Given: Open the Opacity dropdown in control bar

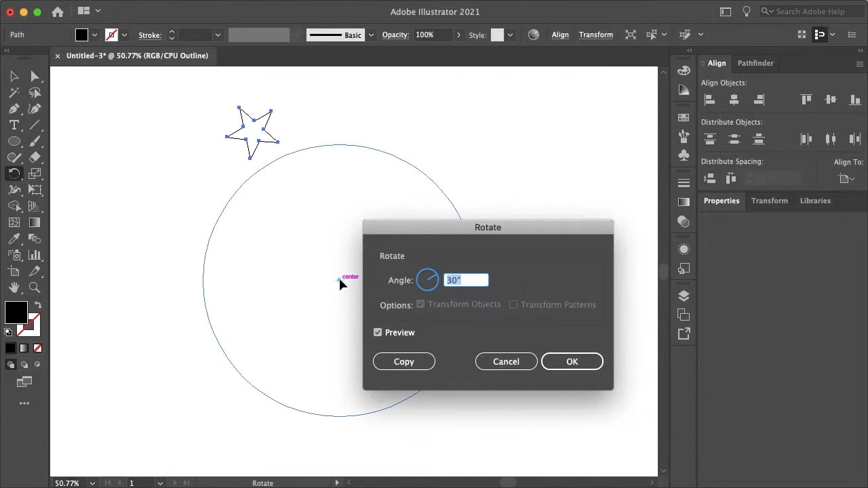Looking at the screenshot, I should pos(458,35).
